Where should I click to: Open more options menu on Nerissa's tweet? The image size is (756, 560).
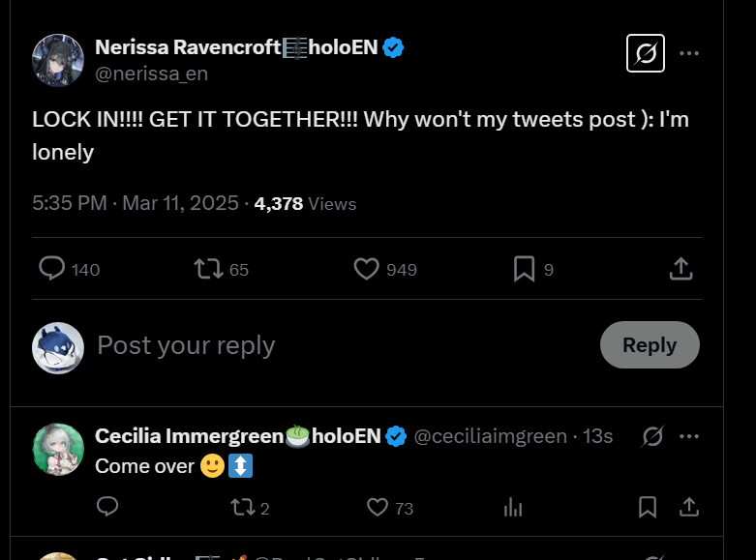click(x=689, y=53)
